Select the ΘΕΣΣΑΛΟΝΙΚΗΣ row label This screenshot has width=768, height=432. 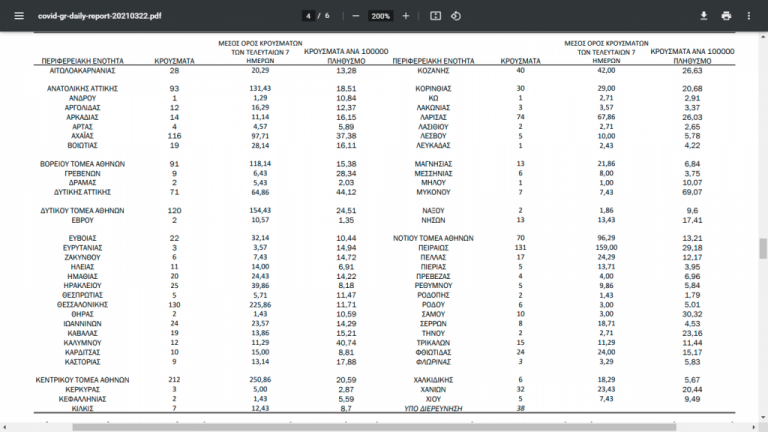coord(82,305)
